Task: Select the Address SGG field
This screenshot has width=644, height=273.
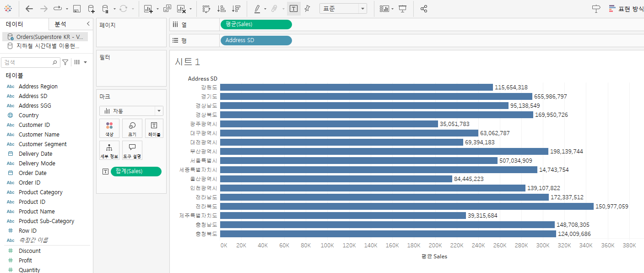Action: point(35,106)
